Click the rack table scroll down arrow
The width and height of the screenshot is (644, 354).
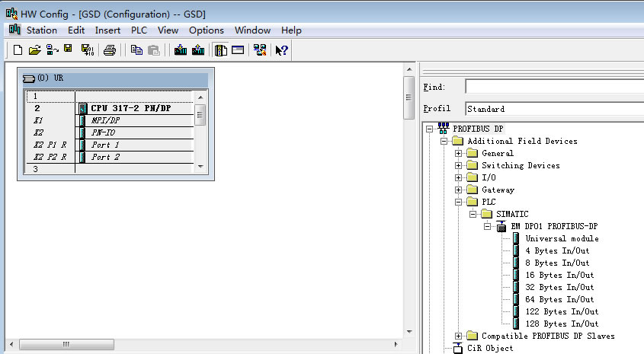click(200, 167)
